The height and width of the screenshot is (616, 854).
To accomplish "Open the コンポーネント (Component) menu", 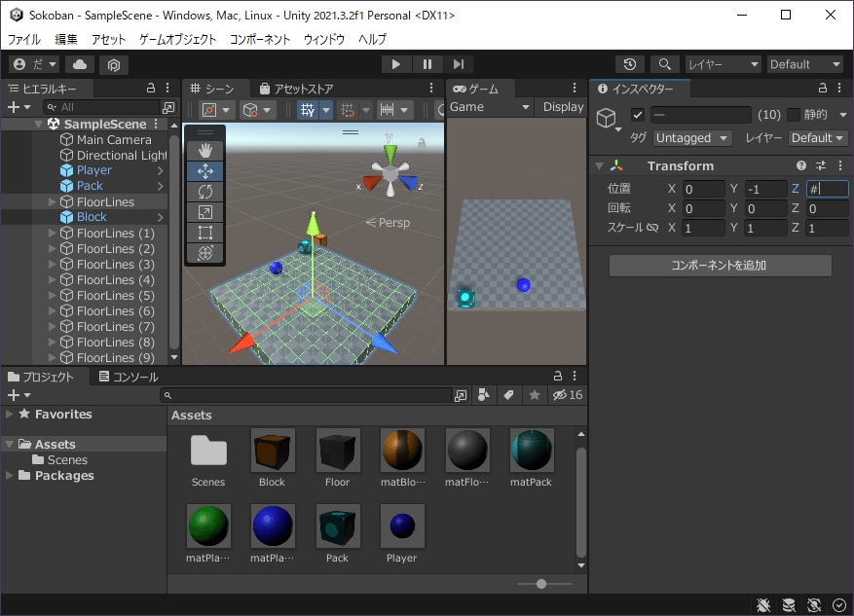I will click(x=260, y=39).
